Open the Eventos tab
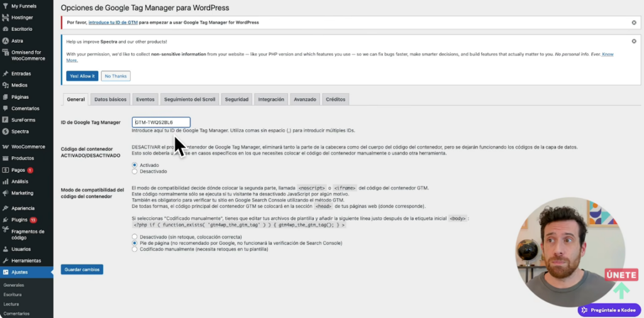 [x=145, y=99]
